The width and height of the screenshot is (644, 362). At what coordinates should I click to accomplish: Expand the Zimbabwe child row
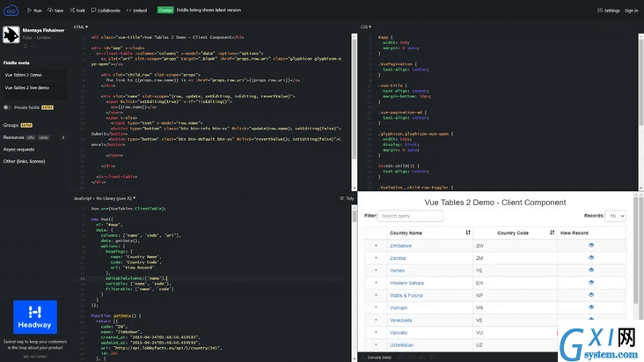376,246
